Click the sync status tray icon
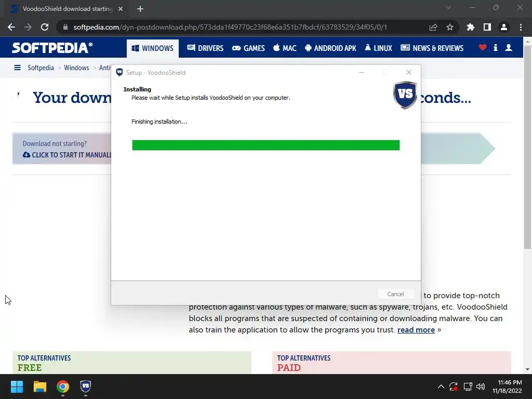 pos(454,387)
